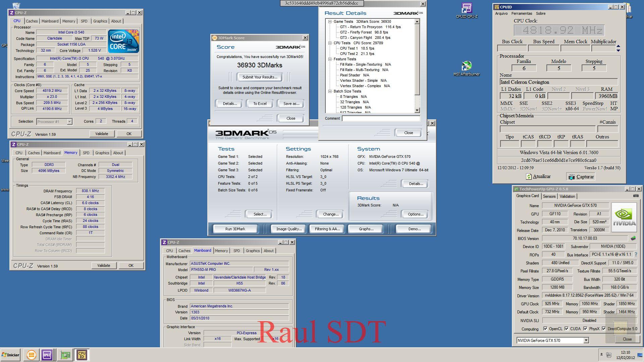Viewport: 644px width, 362px height.
Task: Collapse Game Tests tree node
Action: click(330, 21)
